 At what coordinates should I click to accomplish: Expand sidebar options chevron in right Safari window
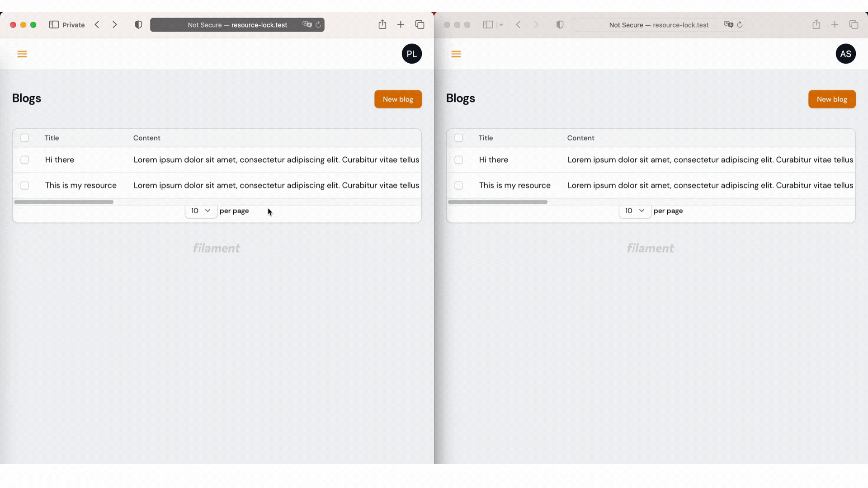pos(501,25)
